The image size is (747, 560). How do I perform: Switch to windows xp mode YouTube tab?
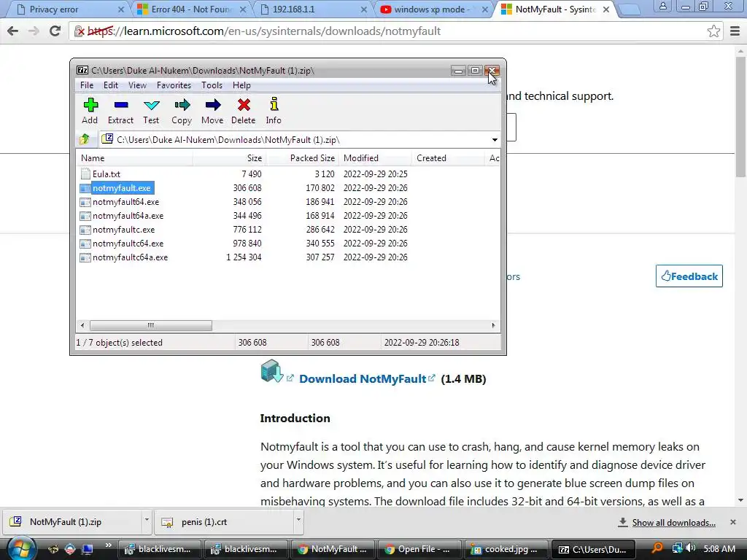pyautogui.click(x=433, y=9)
